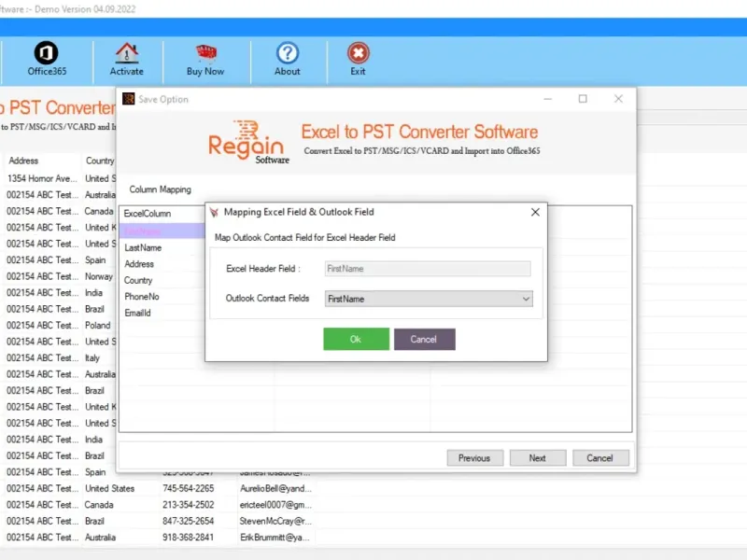
Task: Confirm mapping with the green Ok button
Action: coord(356,339)
